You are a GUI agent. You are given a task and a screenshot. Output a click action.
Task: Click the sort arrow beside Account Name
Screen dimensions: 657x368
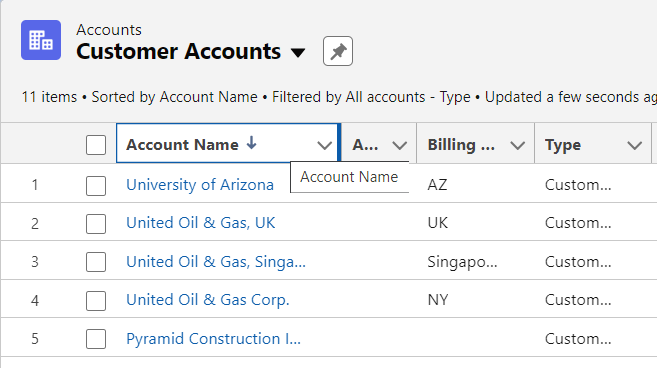coord(251,143)
